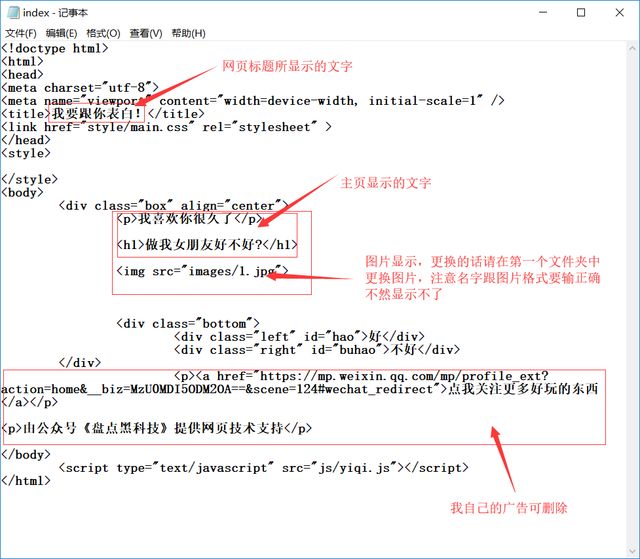Place cursor in the doctype html line
The width and height of the screenshot is (640, 559).
[55, 48]
